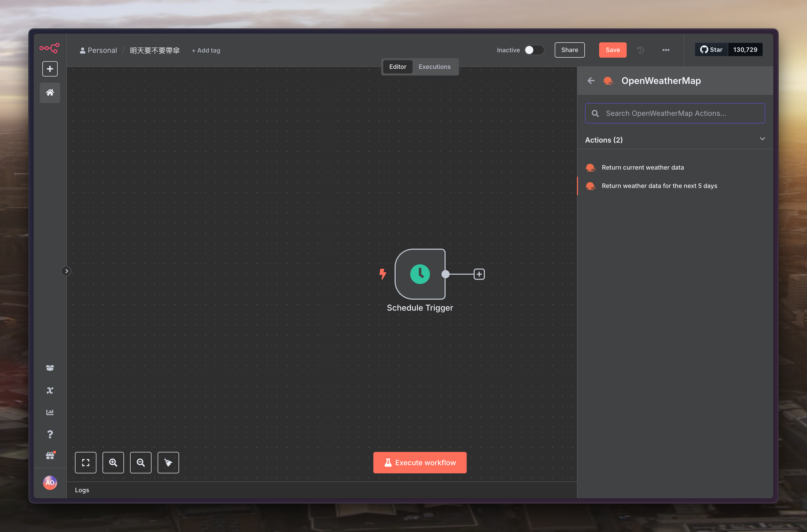Open the Home overview icon
807x532 pixels.
[x=50, y=92]
